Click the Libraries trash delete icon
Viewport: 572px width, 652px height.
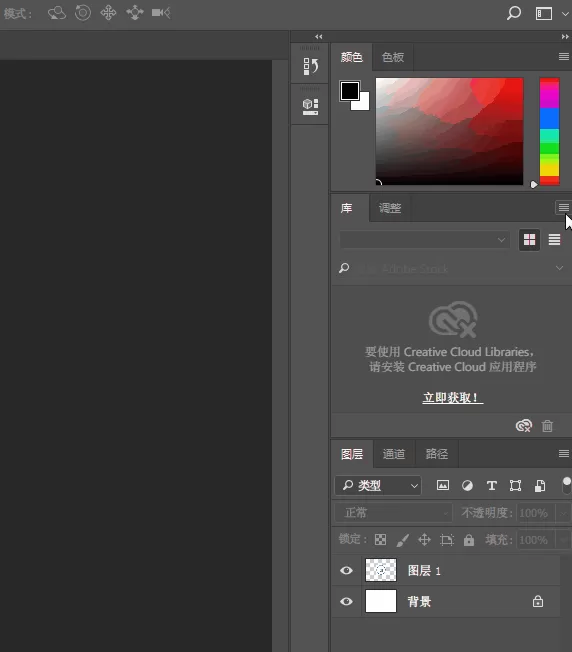click(547, 426)
